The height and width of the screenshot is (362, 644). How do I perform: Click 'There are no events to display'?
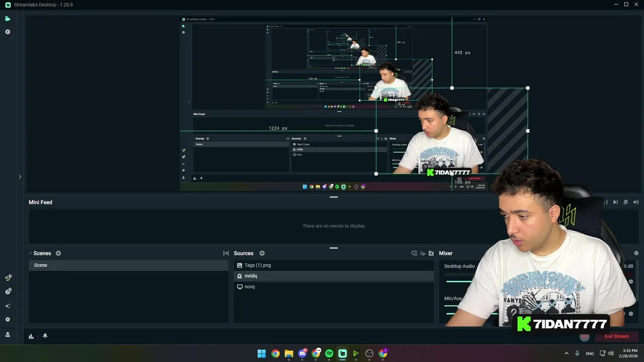point(334,226)
